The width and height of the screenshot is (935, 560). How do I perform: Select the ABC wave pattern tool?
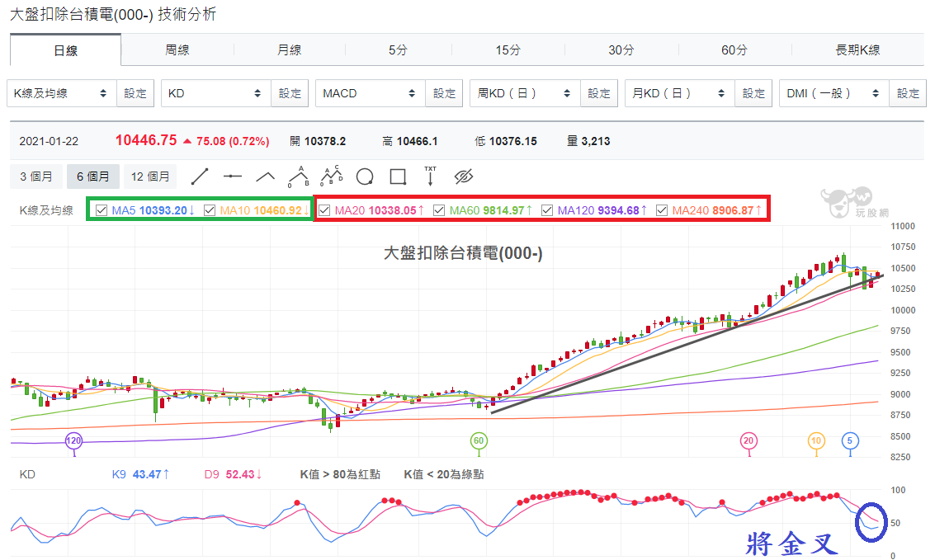click(299, 176)
